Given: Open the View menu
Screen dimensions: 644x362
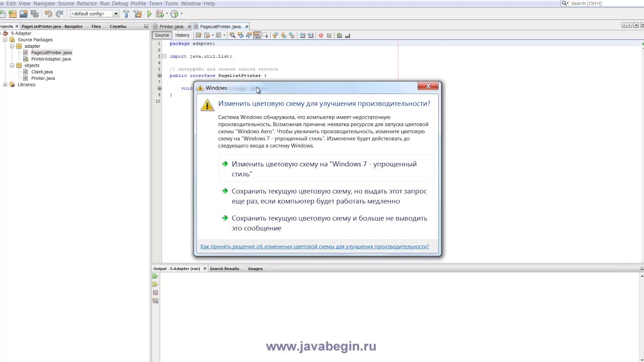Looking at the screenshot, I should click(x=25, y=4).
